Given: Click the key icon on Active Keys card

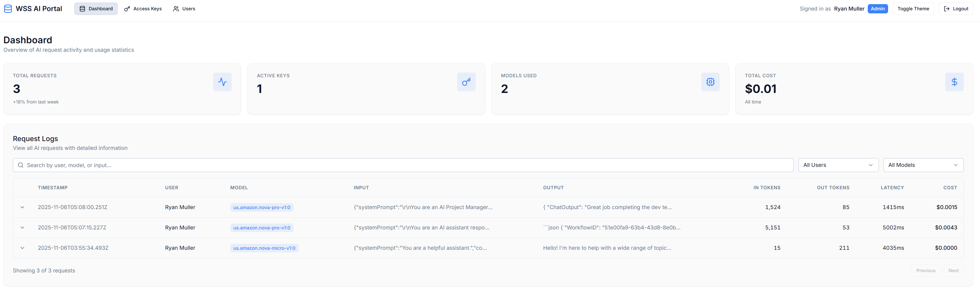Looking at the screenshot, I should 466,81.
